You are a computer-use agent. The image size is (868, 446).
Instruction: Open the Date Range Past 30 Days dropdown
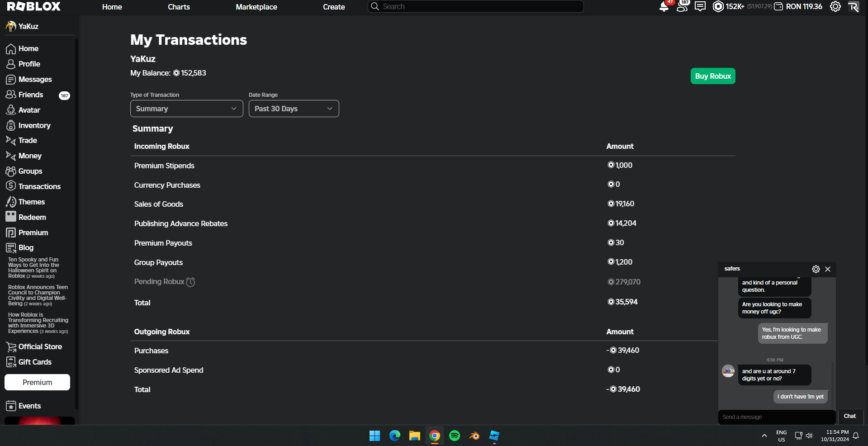click(294, 109)
